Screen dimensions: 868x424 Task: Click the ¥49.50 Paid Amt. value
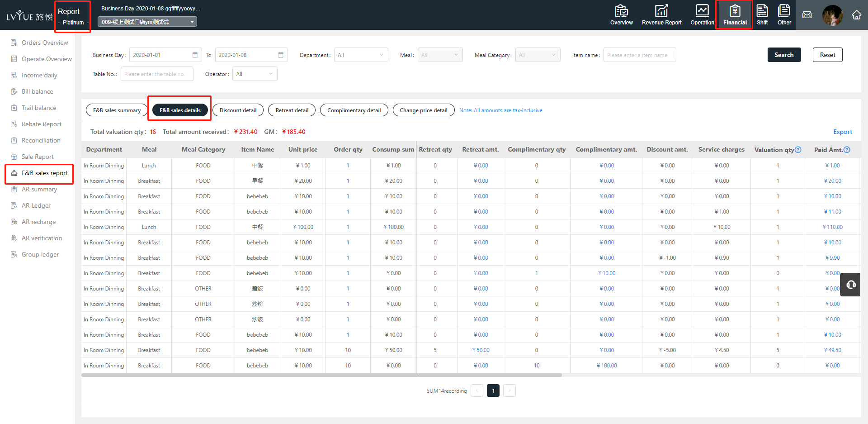pos(832,350)
